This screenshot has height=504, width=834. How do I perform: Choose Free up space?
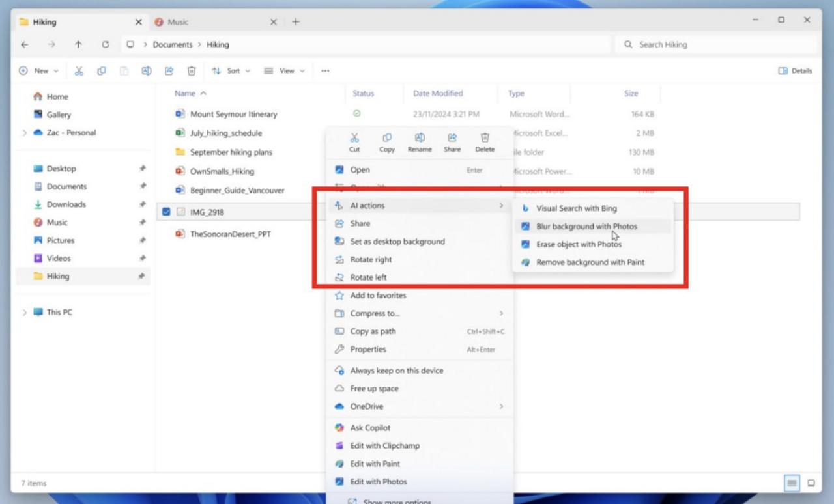(x=420, y=389)
